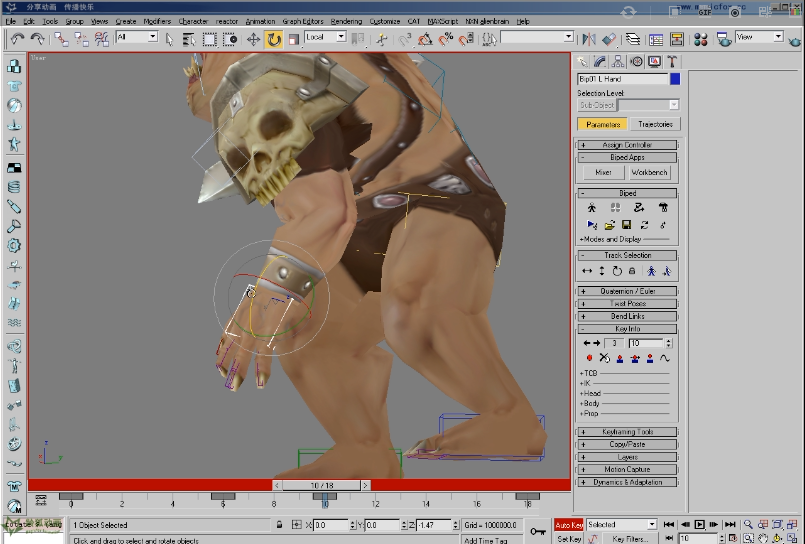Toggle Biped Figure Mode icon
This screenshot has width=805, height=544.
(592, 207)
